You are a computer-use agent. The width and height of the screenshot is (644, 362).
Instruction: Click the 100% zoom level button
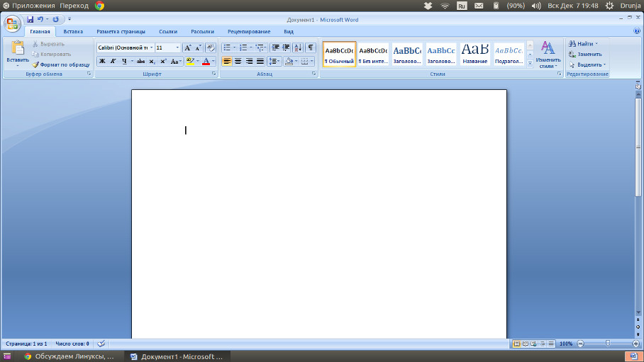coord(565,344)
